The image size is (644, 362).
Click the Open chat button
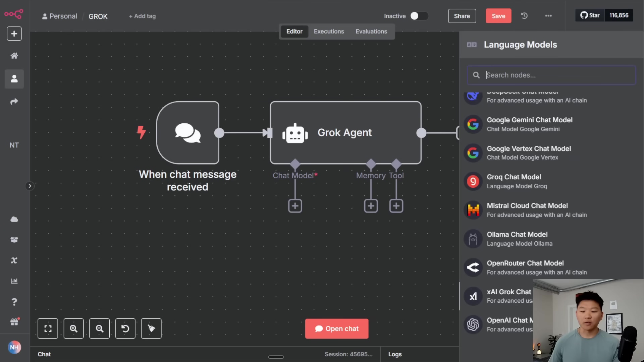click(x=337, y=328)
